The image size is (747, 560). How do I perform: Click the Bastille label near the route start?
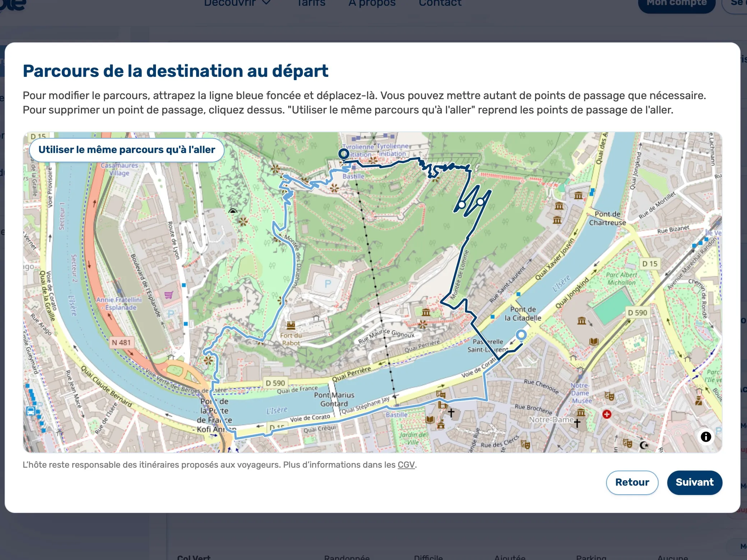[353, 176]
